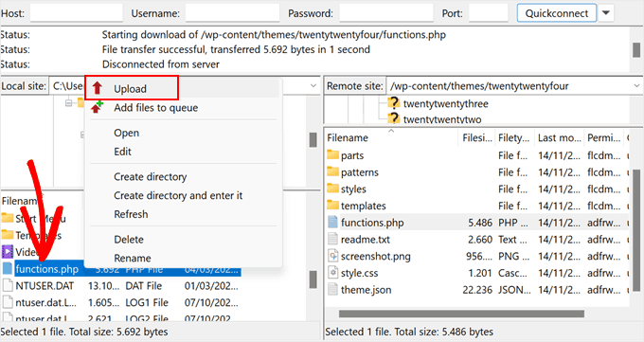The image size is (644, 342).
Task: Select the functions.php row in local list
Action: [121, 269]
